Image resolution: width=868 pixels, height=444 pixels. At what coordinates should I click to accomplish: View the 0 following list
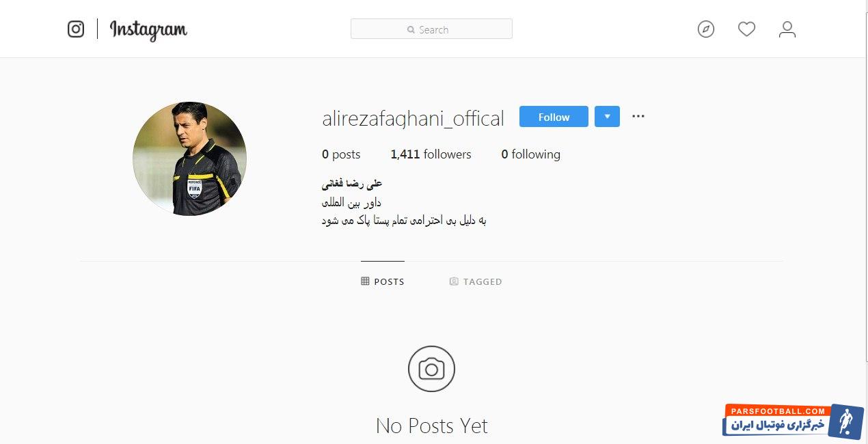click(x=530, y=154)
